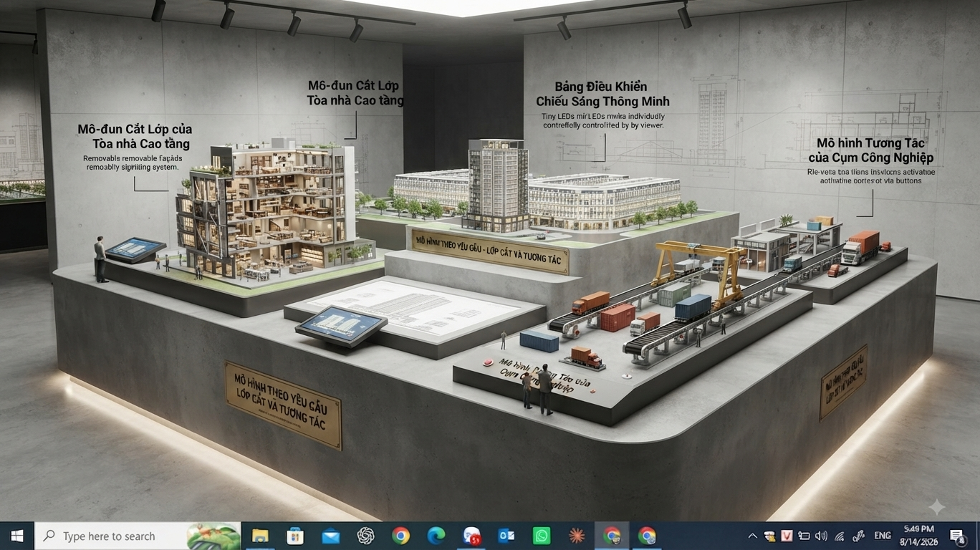Open the Windows Start menu
980x550 pixels.
click(17, 536)
